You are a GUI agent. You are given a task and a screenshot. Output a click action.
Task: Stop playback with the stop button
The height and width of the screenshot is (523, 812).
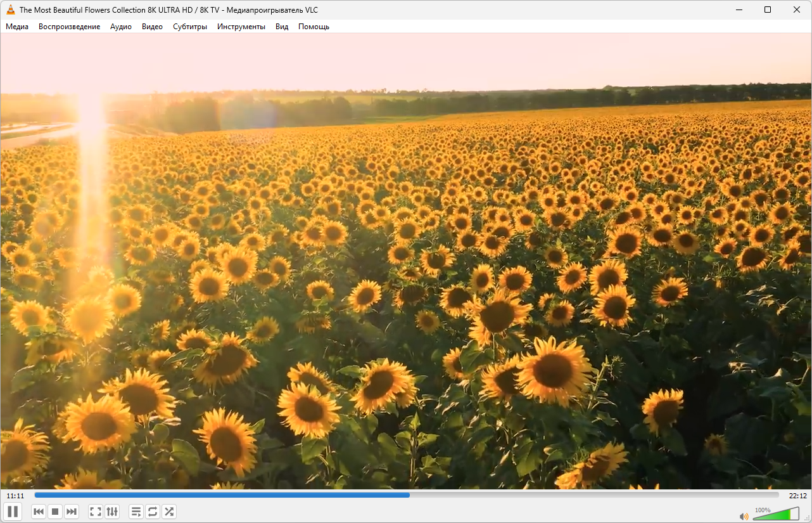55,512
